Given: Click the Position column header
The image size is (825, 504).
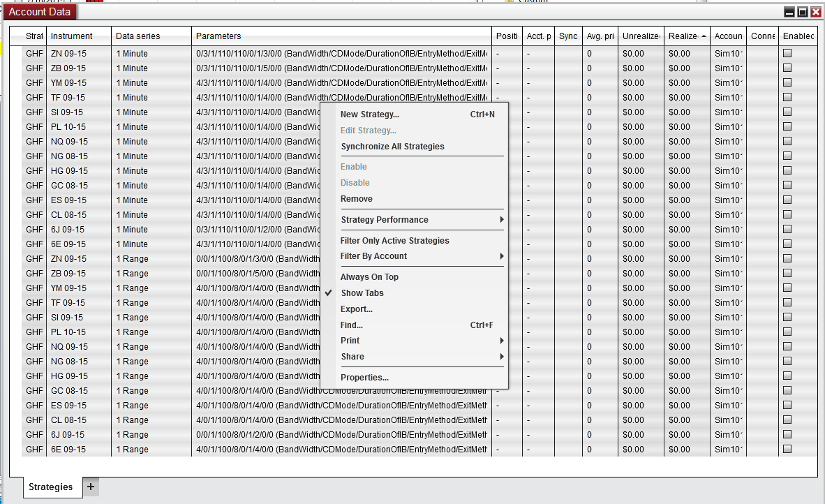Looking at the screenshot, I should [x=507, y=36].
